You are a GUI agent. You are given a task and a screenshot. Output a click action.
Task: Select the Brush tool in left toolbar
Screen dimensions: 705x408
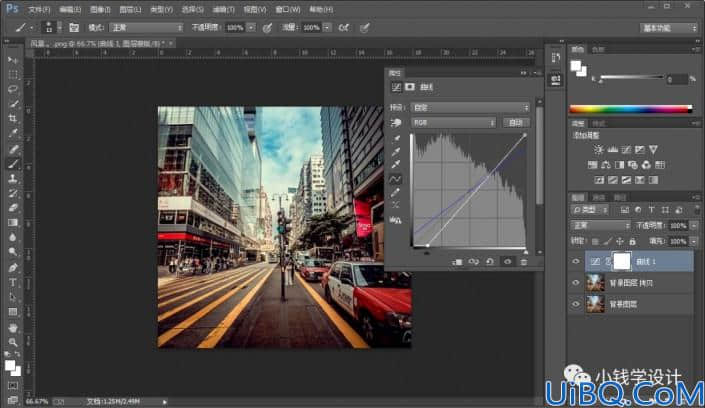pyautogui.click(x=13, y=164)
